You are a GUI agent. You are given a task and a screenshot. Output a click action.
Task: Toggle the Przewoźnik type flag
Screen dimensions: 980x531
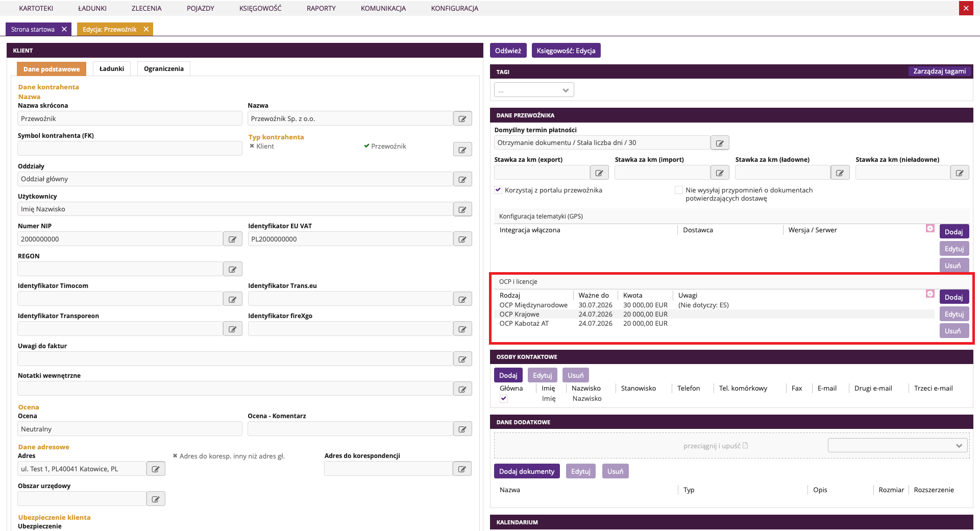(385, 146)
